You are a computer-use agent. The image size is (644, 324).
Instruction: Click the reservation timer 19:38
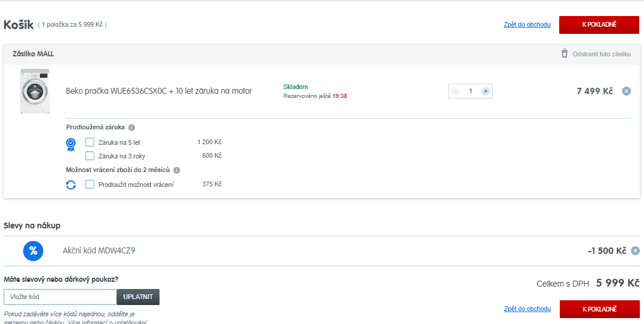point(340,96)
